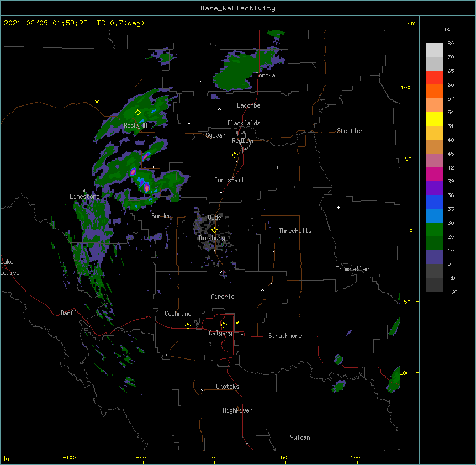The width and height of the screenshot is (476, 465).
Task: Click the white plus marker north of Drumheller
Action: pyautogui.click(x=338, y=207)
